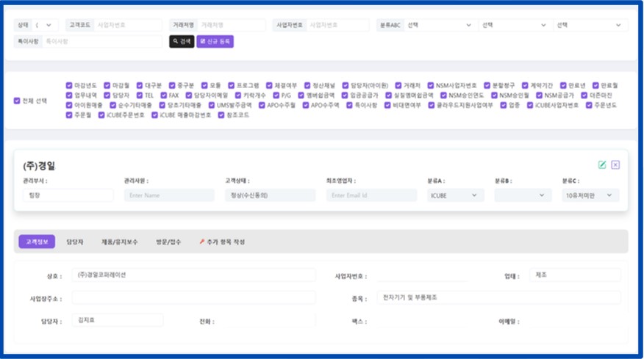Viewport: 644px width, 359px height.
Task: Click the 특이사항 search input field
Action: pyautogui.click(x=101, y=42)
